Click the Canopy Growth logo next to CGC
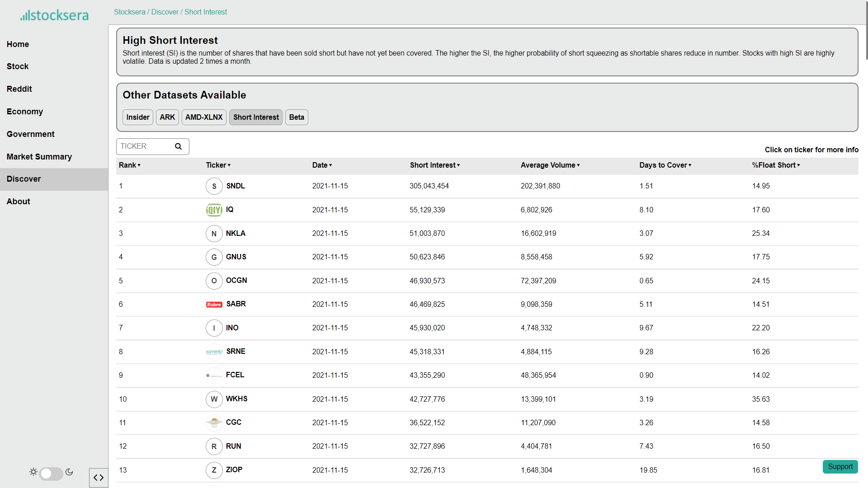Viewport: 868px width, 488px height. coord(214,422)
